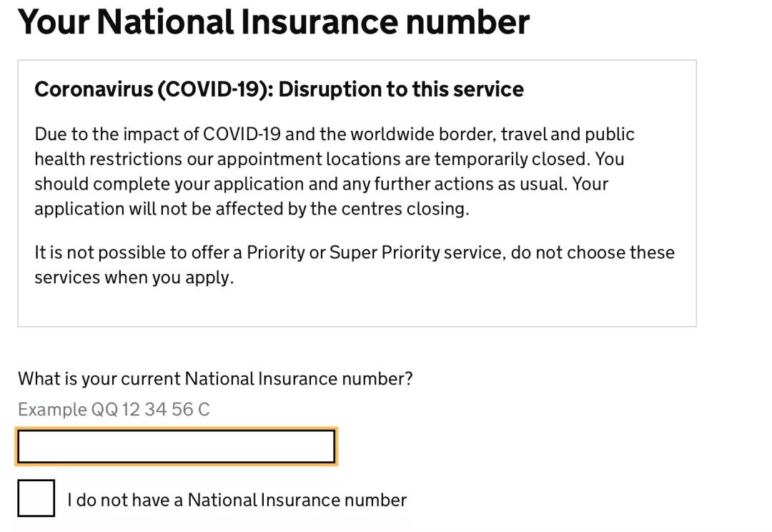Click the text 'services when you apply'
The width and height of the screenshot is (772, 532).
click(133, 277)
